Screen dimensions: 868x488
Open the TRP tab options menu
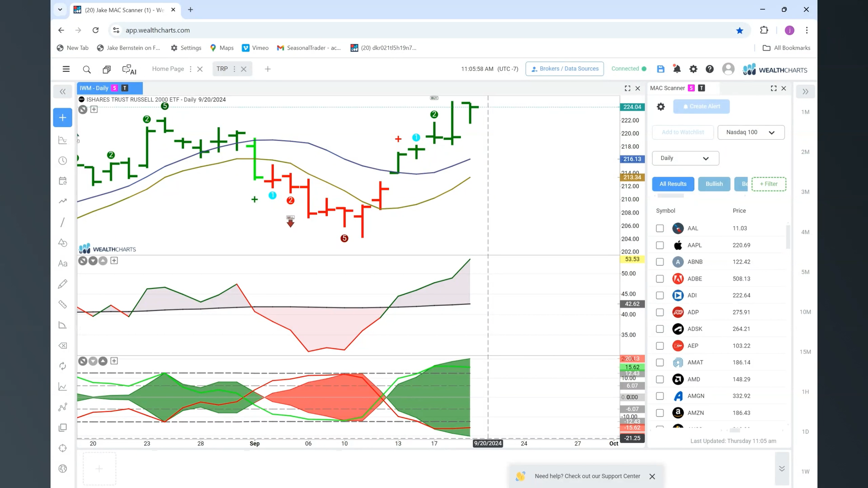pos(234,69)
